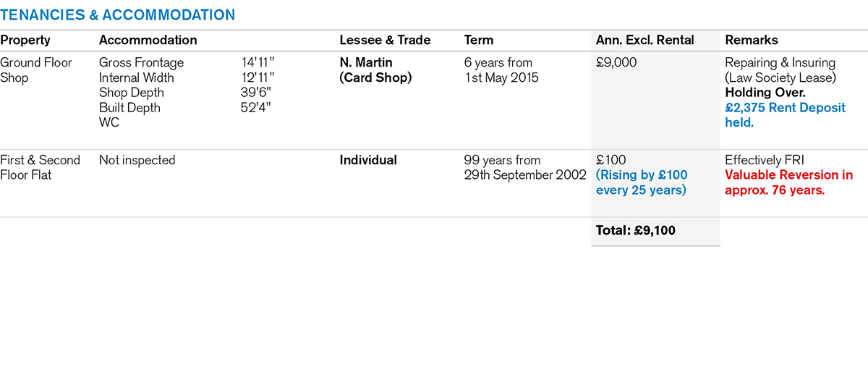This screenshot has height=370, width=868.
Task: Select the Property column header
Action: pos(25,41)
